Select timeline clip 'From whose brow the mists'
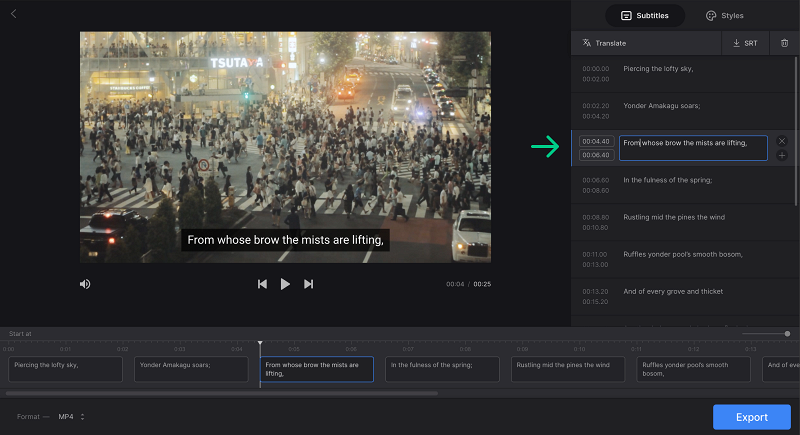The height and width of the screenshot is (435, 800). [317, 369]
